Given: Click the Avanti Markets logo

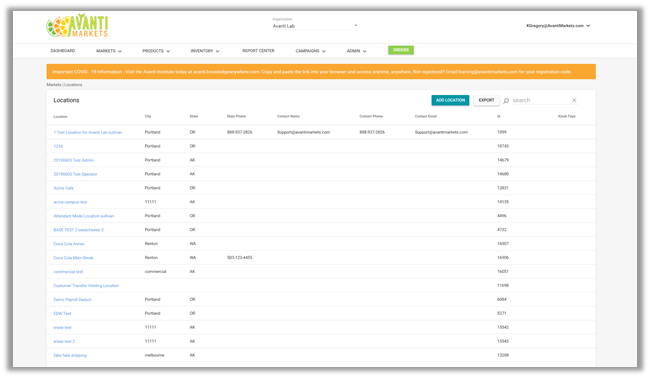Looking at the screenshot, I should point(78,26).
